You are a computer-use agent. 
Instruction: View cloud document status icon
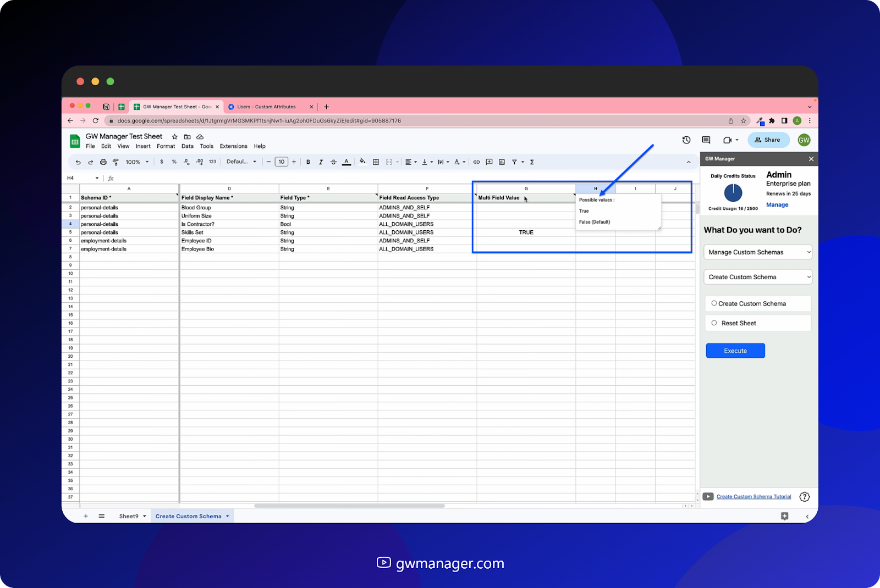coord(200,137)
